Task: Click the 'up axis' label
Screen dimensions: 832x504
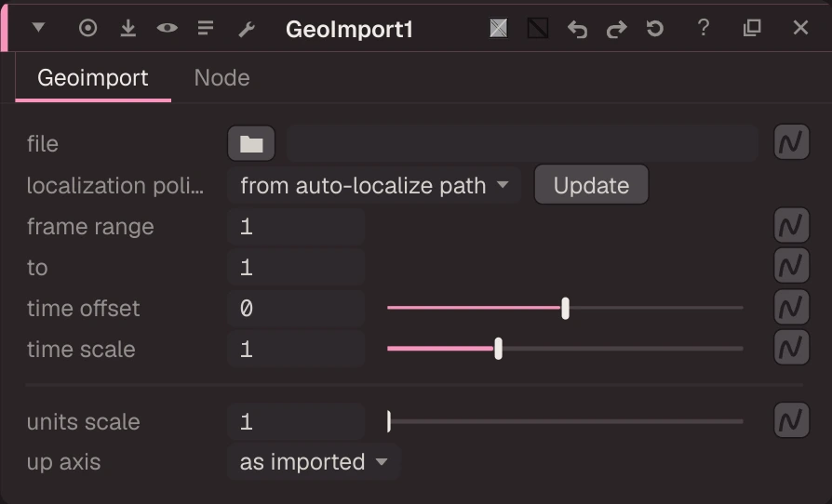Action: click(x=63, y=462)
